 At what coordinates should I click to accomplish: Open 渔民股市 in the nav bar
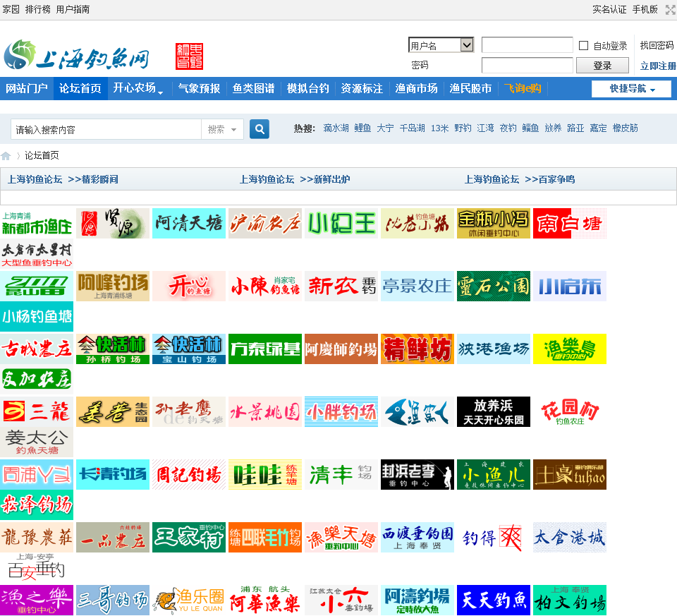point(470,89)
